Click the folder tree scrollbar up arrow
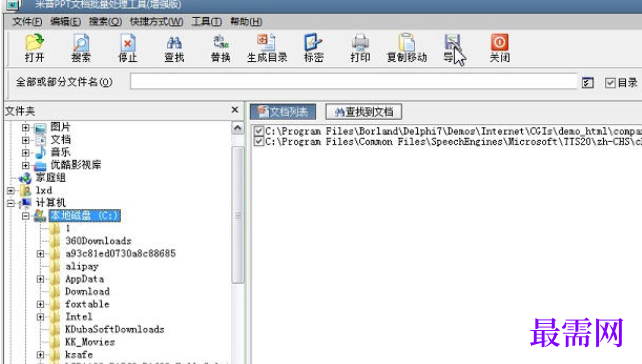The height and width of the screenshot is (364, 642). click(x=237, y=128)
